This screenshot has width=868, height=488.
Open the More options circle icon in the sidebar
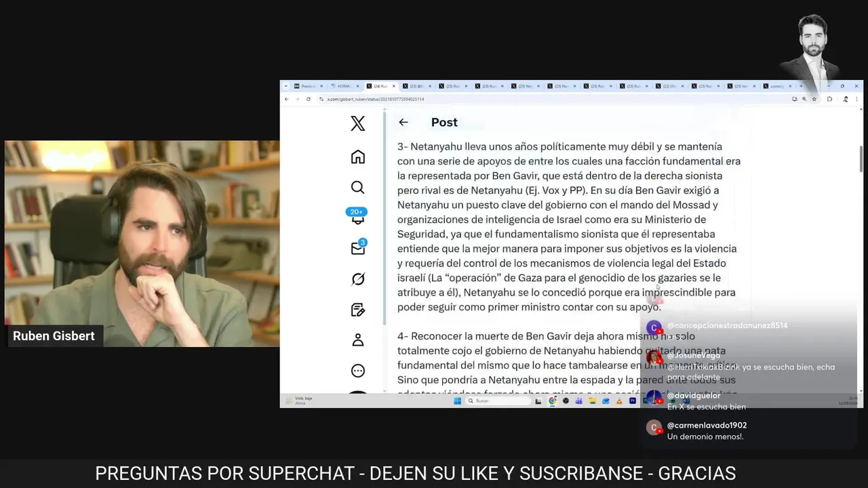(358, 371)
